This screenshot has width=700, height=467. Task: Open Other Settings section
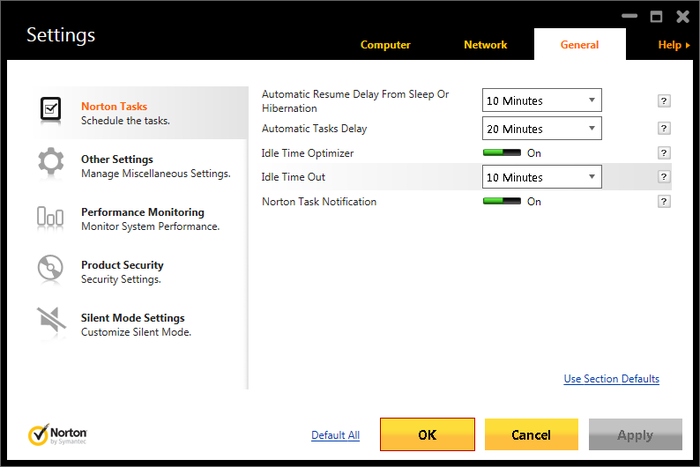(141, 166)
